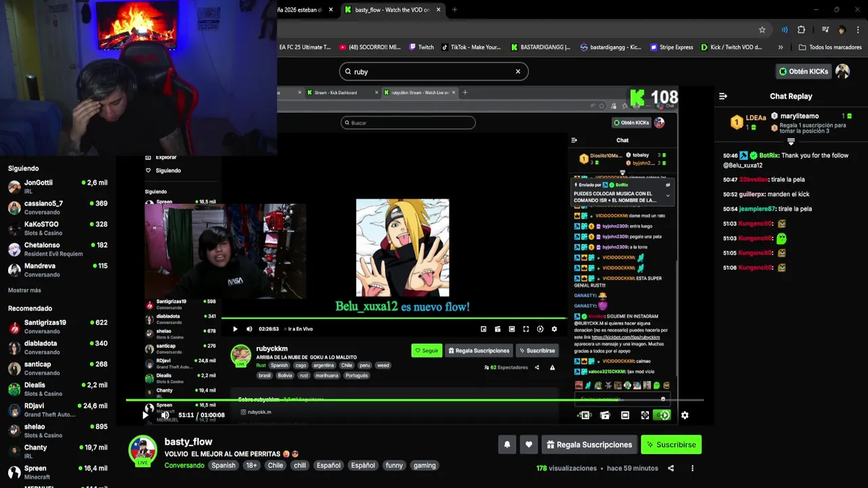The width and height of the screenshot is (868, 488).
Task: Open the browser extensions puzzle icon
Action: pyautogui.click(x=802, y=30)
